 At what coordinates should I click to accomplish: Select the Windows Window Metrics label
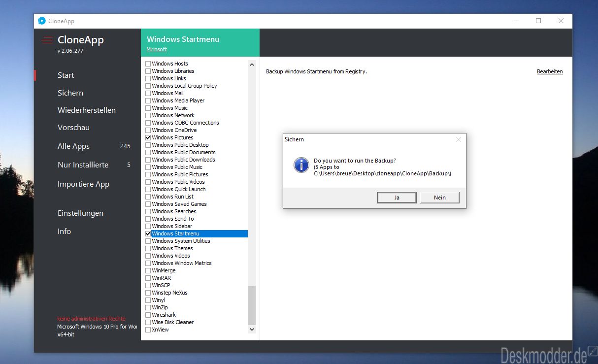click(182, 263)
